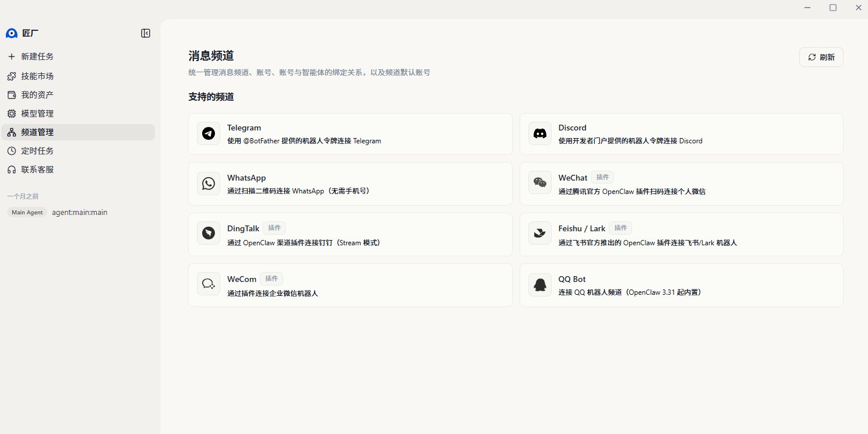Close the 匠厂 window
The height and width of the screenshot is (434, 868).
(859, 8)
